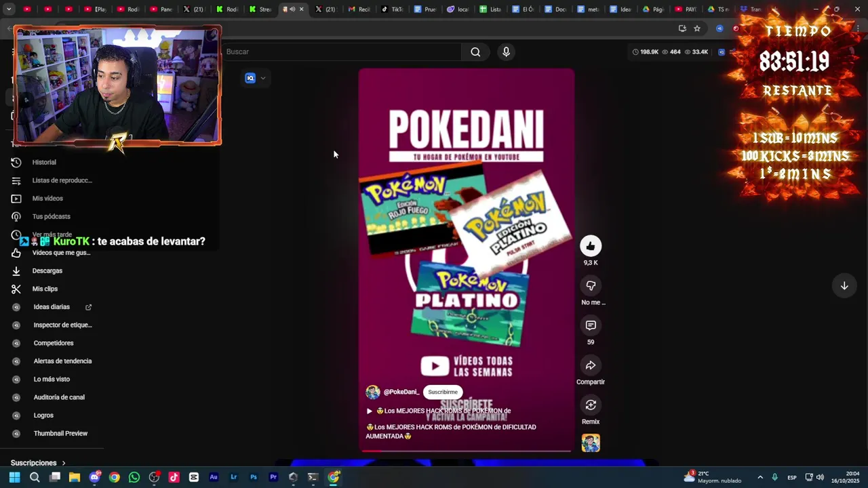This screenshot has height=488, width=868.
Task: Expand the system tray hidden icons
Action: click(x=760, y=477)
